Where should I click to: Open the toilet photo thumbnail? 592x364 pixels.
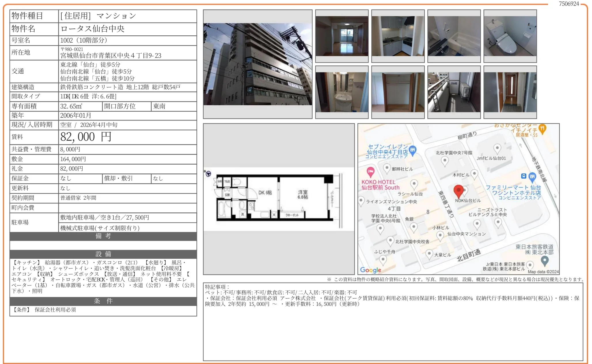(510, 36)
